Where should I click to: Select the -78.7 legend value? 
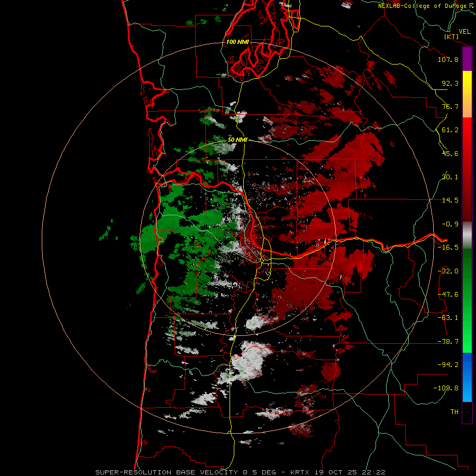448,342
